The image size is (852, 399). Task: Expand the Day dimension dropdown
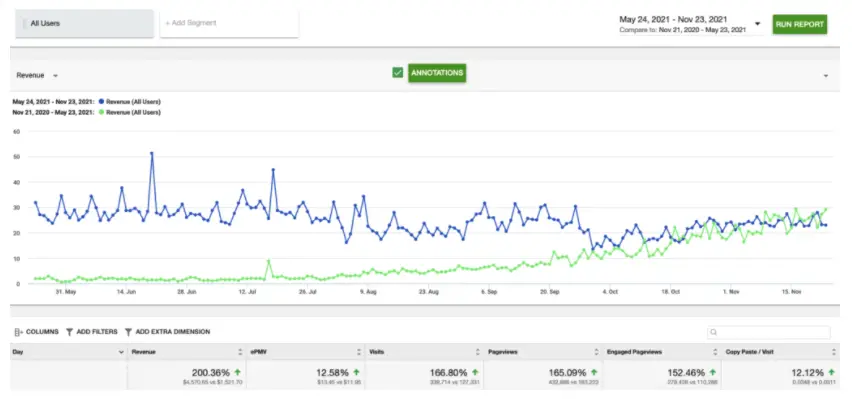click(x=121, y=352)
